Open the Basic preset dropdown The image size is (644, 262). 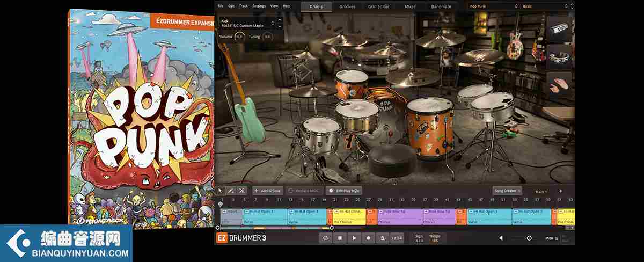546,6
